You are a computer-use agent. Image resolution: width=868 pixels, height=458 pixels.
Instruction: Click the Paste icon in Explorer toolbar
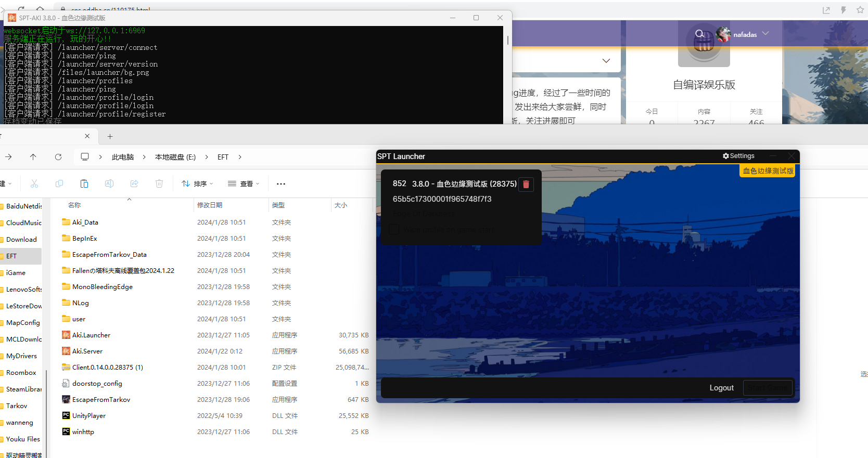84,184
